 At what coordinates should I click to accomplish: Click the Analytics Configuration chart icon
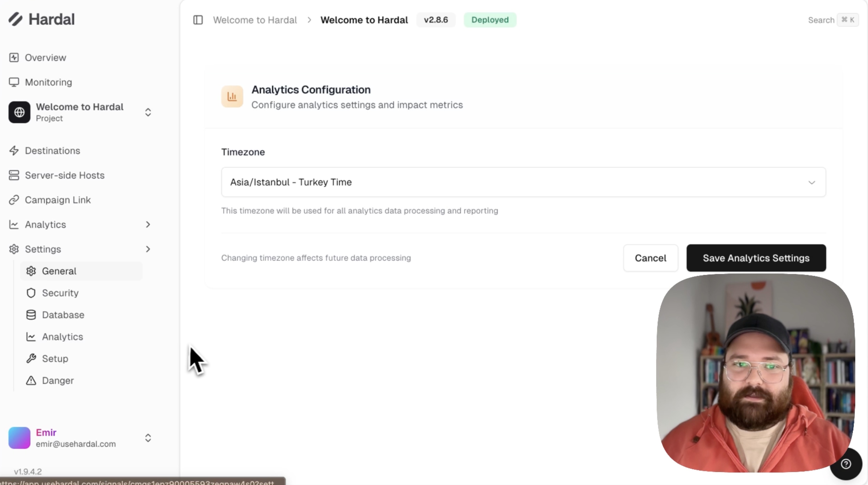pos(232,97)
